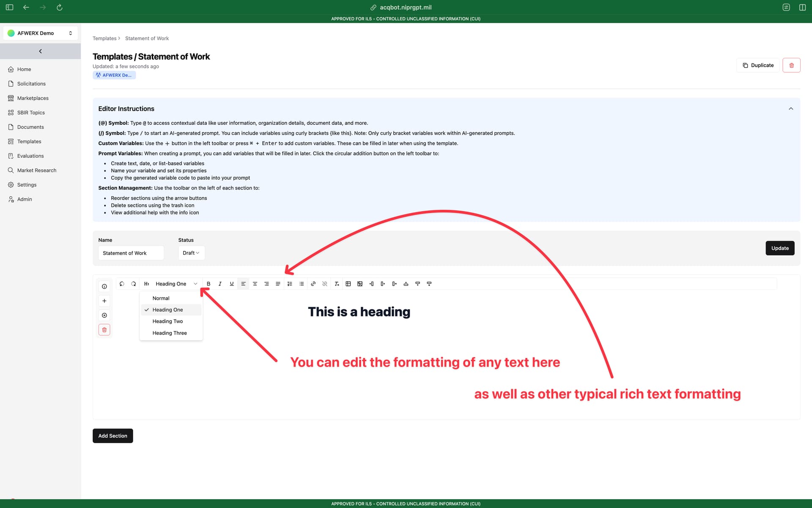Image resolution: width=812 pixels, height=508 pixels.
Task: Align text right
Action: click(x=266, y=284)
